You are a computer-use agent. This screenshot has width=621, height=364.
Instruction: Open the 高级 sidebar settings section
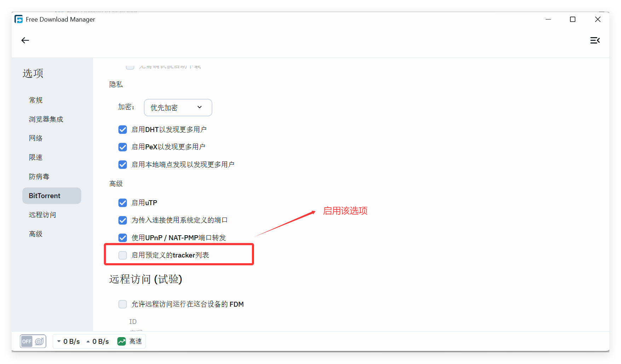(x=36, y=234)
